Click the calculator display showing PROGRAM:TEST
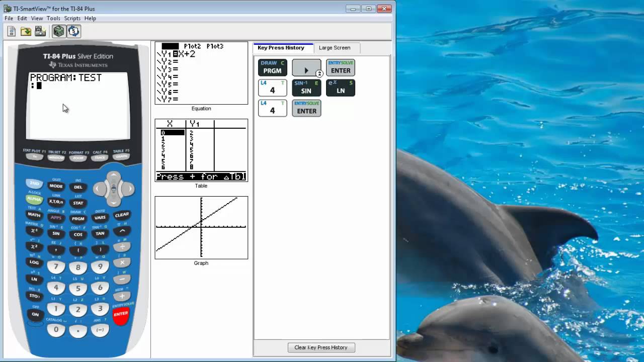 (x=78, y=106)
